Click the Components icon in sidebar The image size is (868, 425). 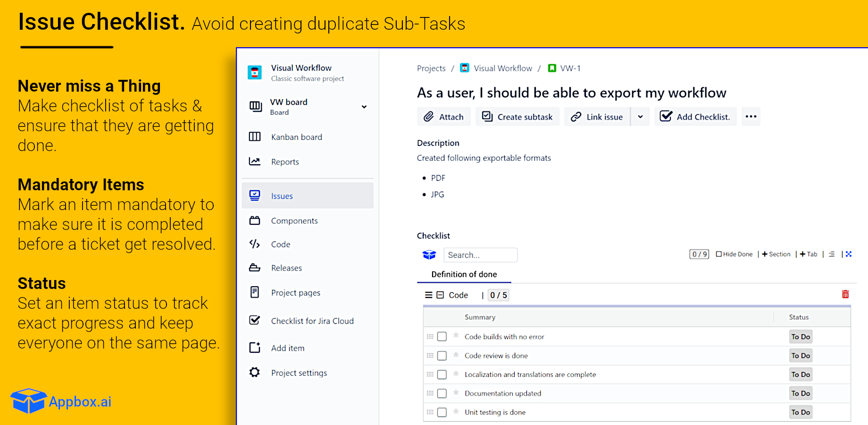click(x=255, y=221)
